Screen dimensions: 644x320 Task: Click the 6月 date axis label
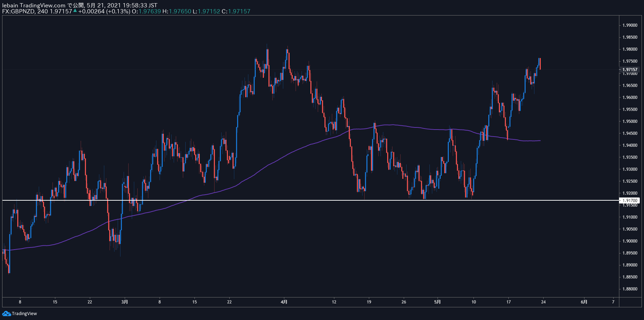coord(584,302)
